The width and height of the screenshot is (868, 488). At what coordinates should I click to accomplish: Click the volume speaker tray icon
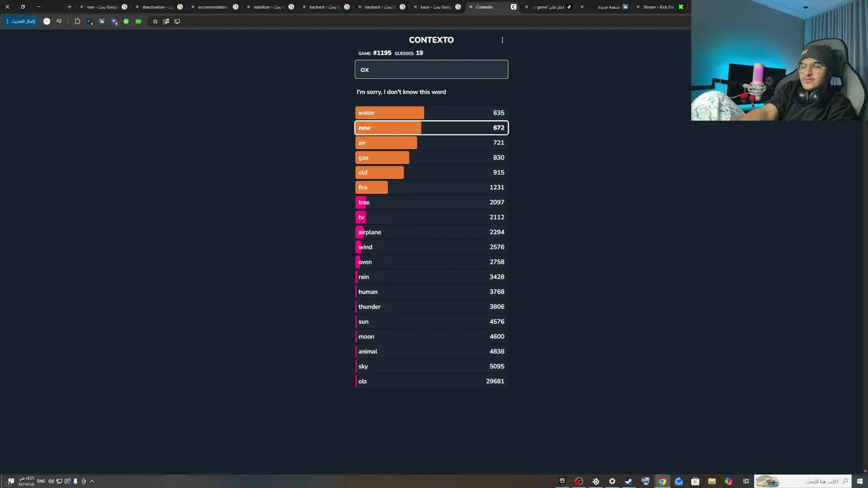tap(51, 481)
